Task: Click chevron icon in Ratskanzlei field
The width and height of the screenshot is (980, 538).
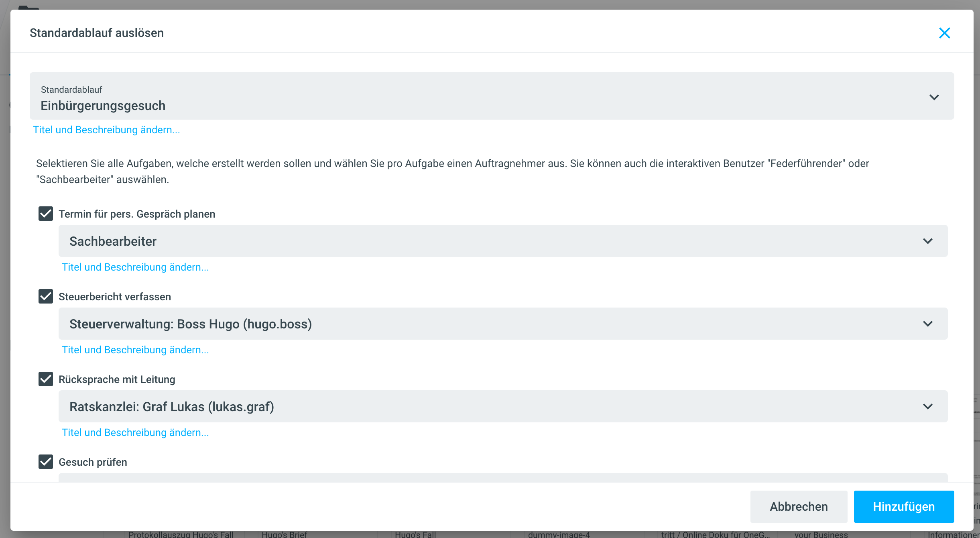Action: (927, 406)
